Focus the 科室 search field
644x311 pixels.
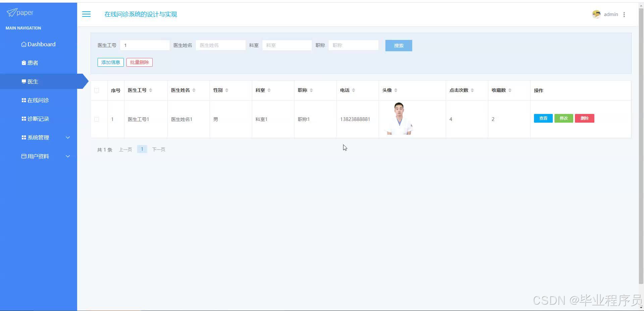pyautogui.click(x=287, y=45)
